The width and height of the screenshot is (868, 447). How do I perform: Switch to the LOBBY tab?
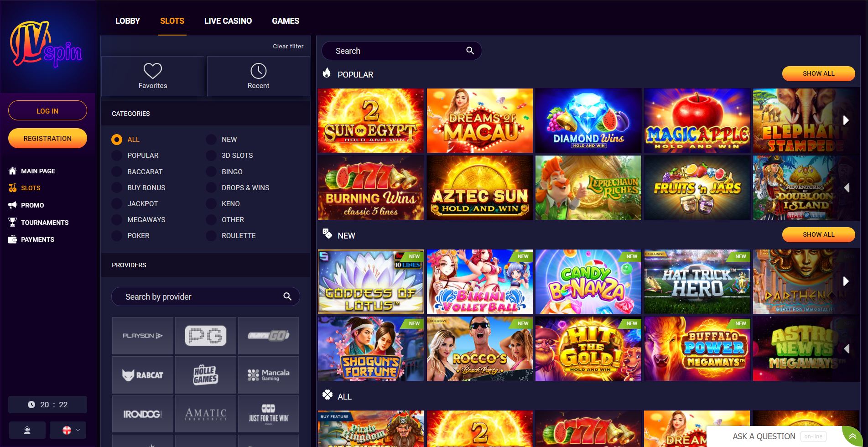coord(128,21)
